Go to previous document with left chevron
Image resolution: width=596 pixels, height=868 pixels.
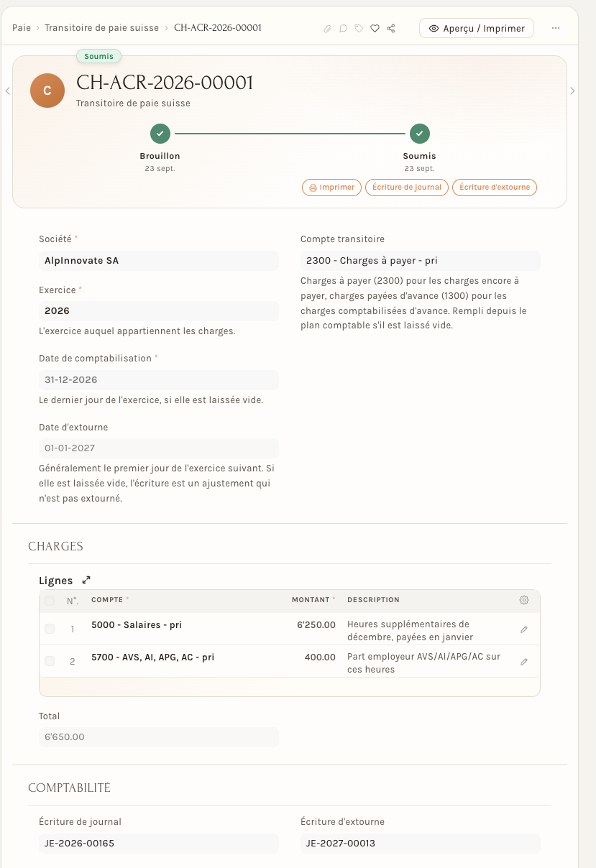(x=7, y=91)
